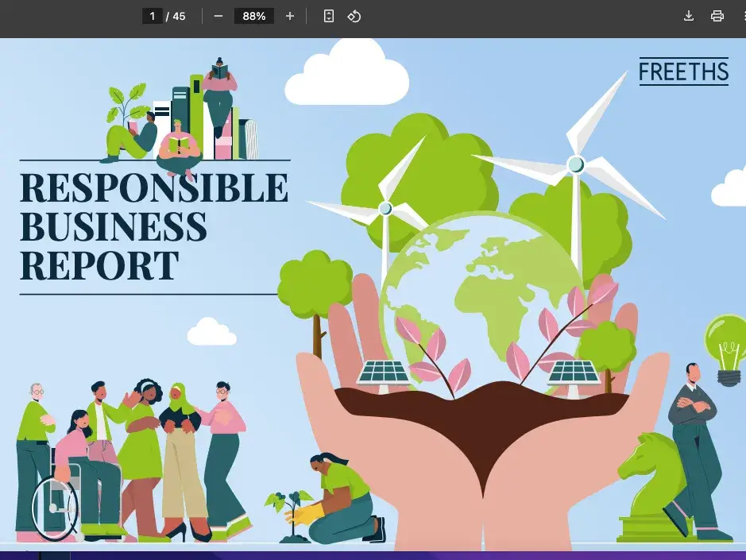Image resolution: width=746 pixels, height=560 pixels.
Task: Click the large right wind turbine hub
Action: 576,164
